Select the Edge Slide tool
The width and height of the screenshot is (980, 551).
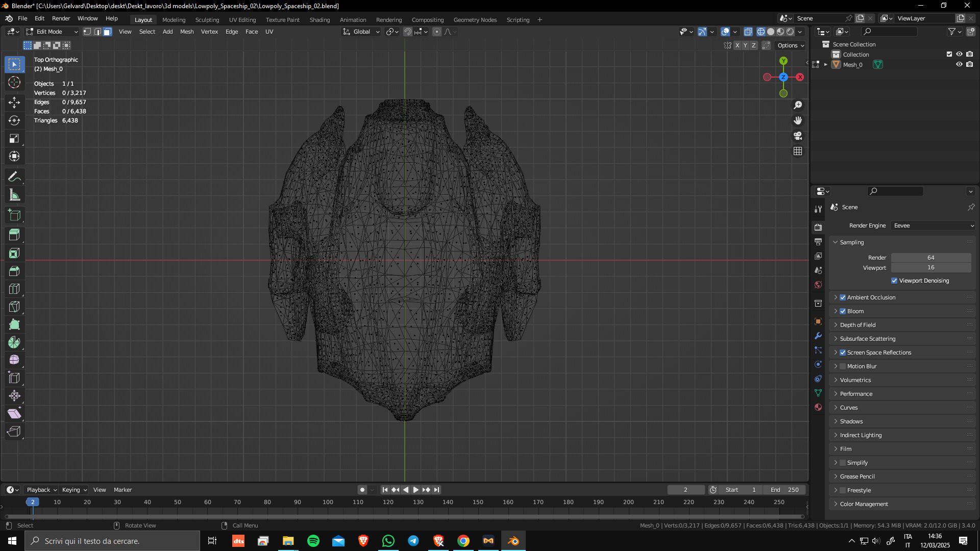tap(14, 378)
